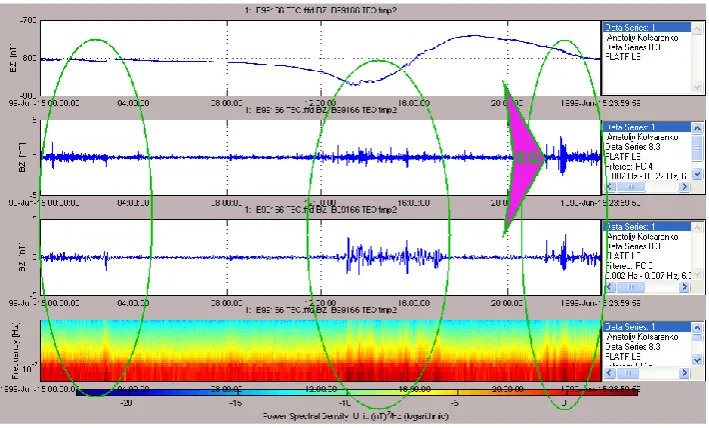The image size is (709, 428).
Task: Click scroll-up arrow of the spectrogram's list
Action: (x=697, y=328)
